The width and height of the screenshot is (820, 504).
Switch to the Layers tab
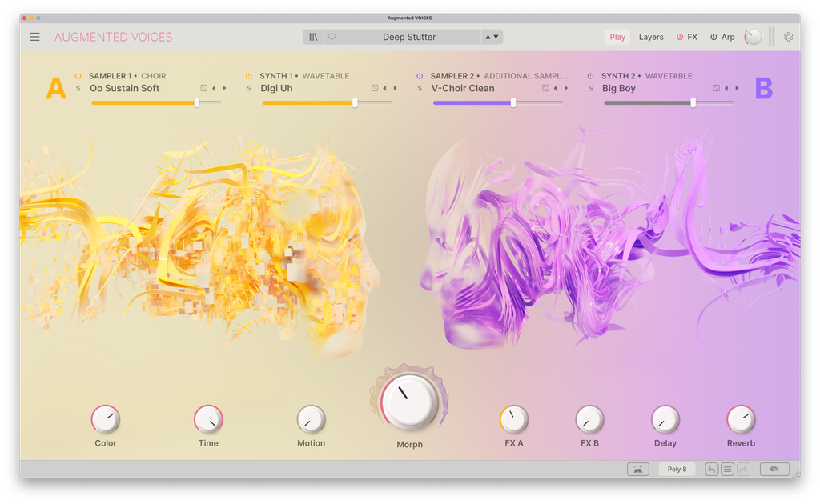[x=651, y=37]
